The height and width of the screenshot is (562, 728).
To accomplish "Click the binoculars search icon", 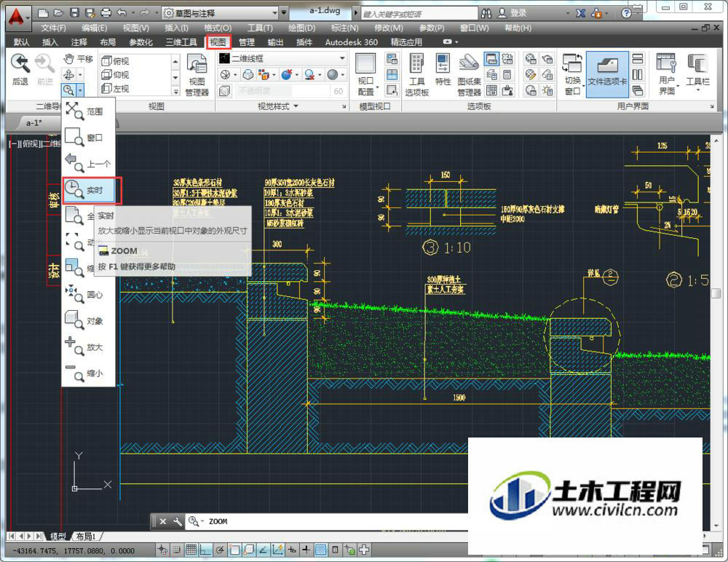I will tap(486, 13).
